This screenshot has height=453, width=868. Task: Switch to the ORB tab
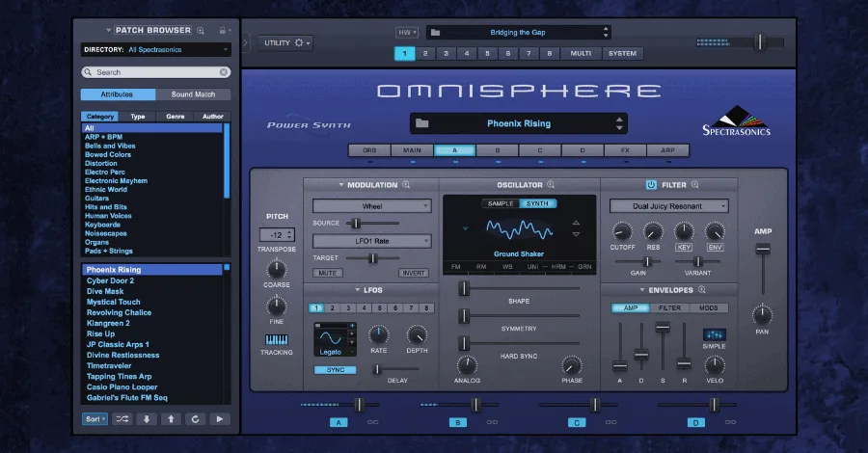(369, 150)
